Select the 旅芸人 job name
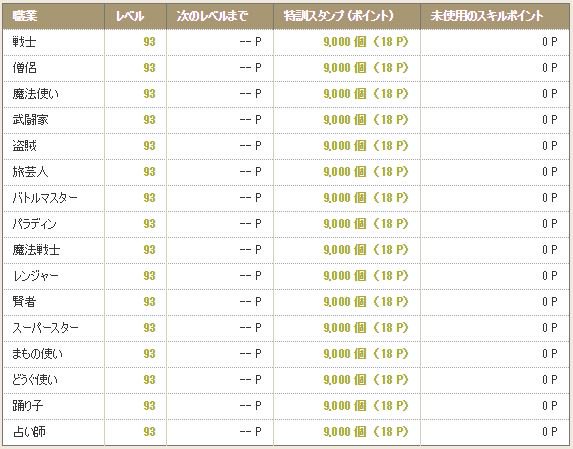 tap(30, 171)
